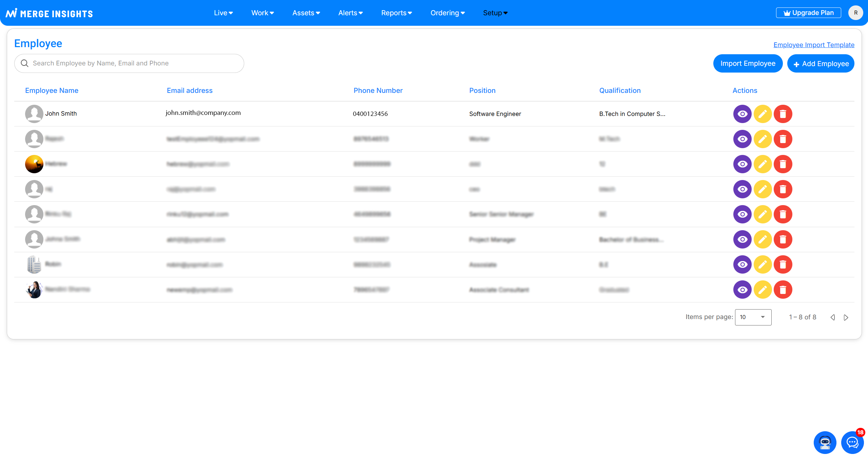
Task: Expand the Setup dropdown menu
Action: (x=495, y=13)
